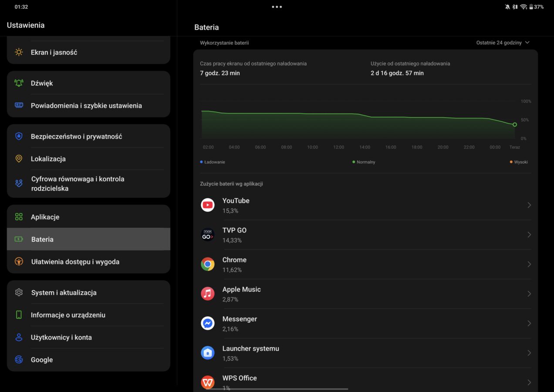Tap the sun icon for Ekran i jasność
Image resolution: width=554 pixels, height=392 pixels.
click(19, 52)
